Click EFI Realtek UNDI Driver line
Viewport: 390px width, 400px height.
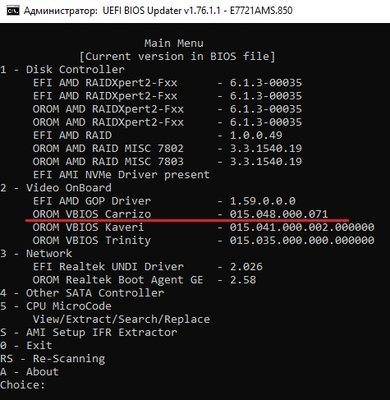click(x=148, y=267)
